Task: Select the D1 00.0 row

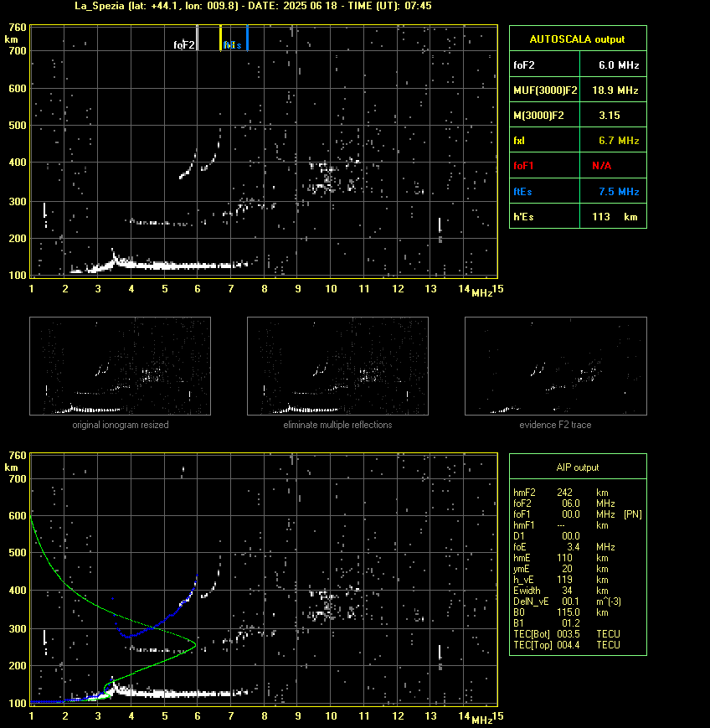Action: (547, 536)
